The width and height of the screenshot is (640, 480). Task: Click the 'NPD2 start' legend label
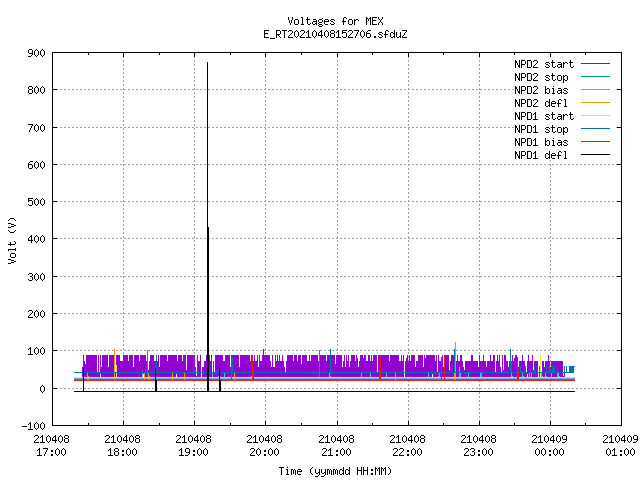[x=544, y=64]
